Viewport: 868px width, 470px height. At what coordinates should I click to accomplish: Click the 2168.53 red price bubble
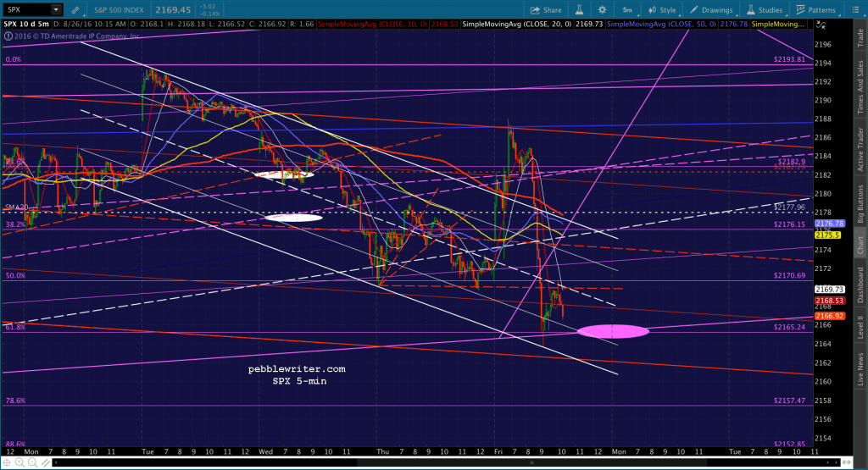point(829,301)
